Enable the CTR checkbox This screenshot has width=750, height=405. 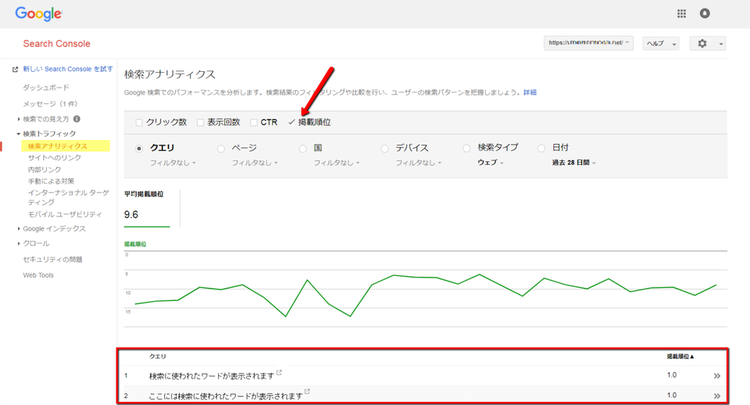pyautogui.click(x=254, y=122)
